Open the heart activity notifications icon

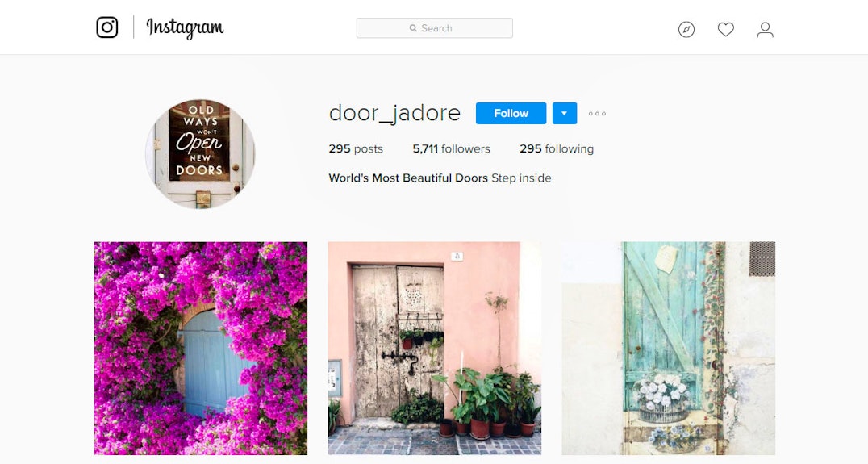pyautogui.click(x=726, y=29)
